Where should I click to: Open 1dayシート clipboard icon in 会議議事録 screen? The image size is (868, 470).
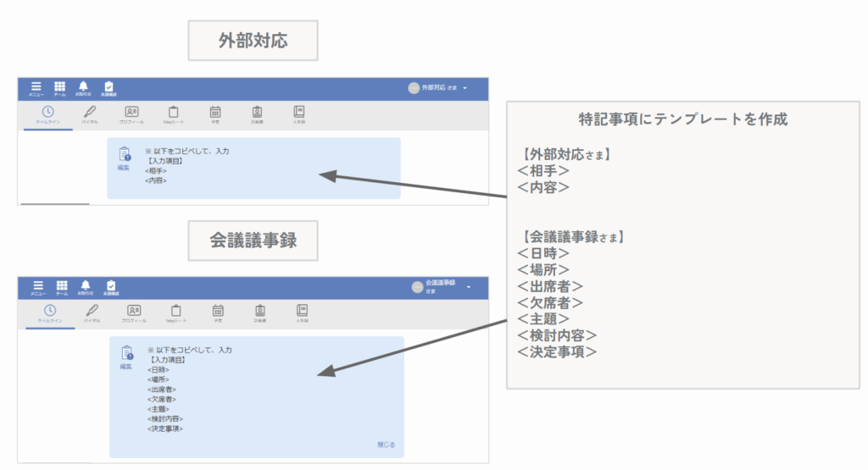[x=176, y=310]
